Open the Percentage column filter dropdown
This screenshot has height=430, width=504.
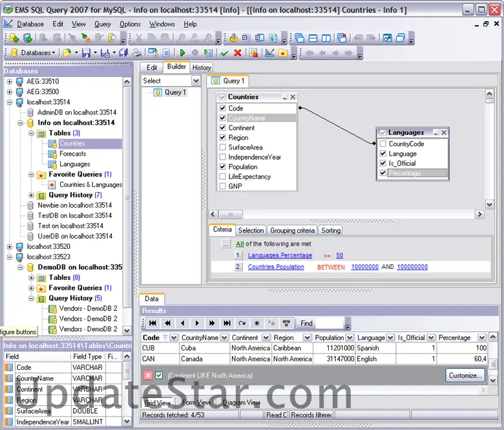click(x=481, y=338)
